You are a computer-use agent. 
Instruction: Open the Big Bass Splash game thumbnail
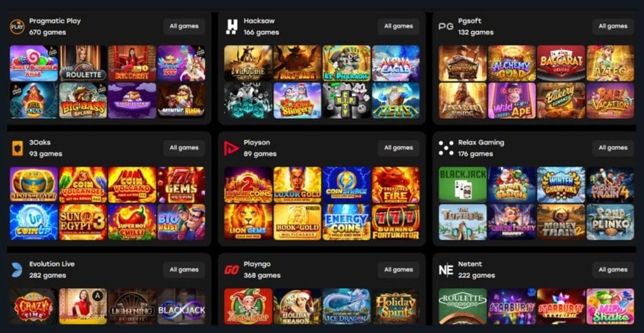(x=83, y=101)
